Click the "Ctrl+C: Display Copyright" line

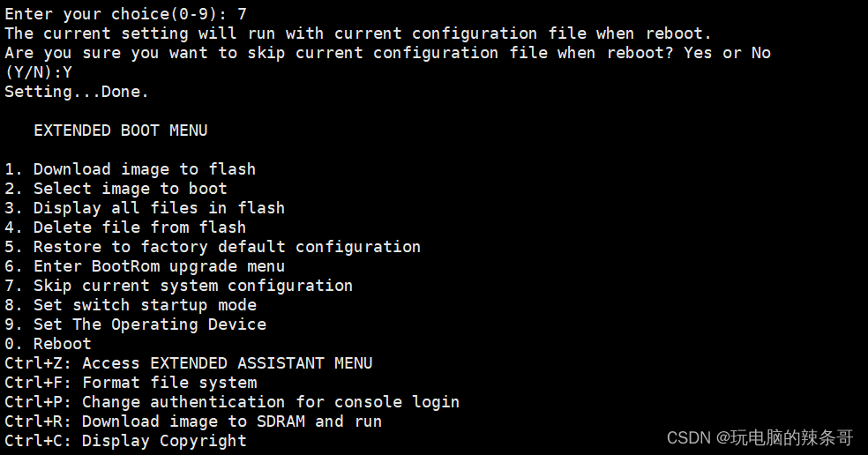point(125,441)
